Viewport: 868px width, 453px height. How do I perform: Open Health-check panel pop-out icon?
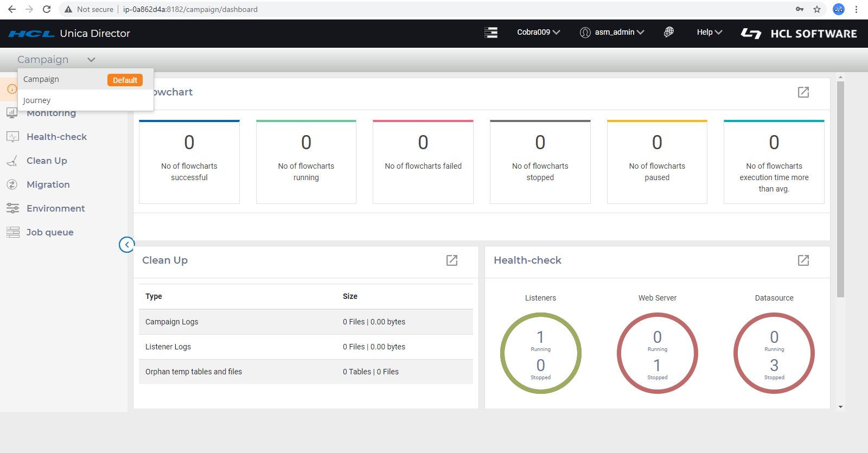(803, 260)
